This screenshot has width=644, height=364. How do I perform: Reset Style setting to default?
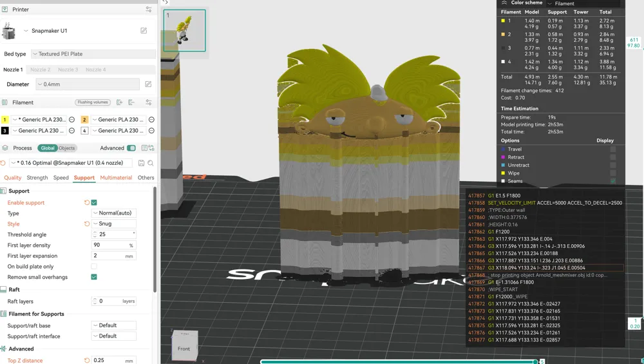point(87,224)
